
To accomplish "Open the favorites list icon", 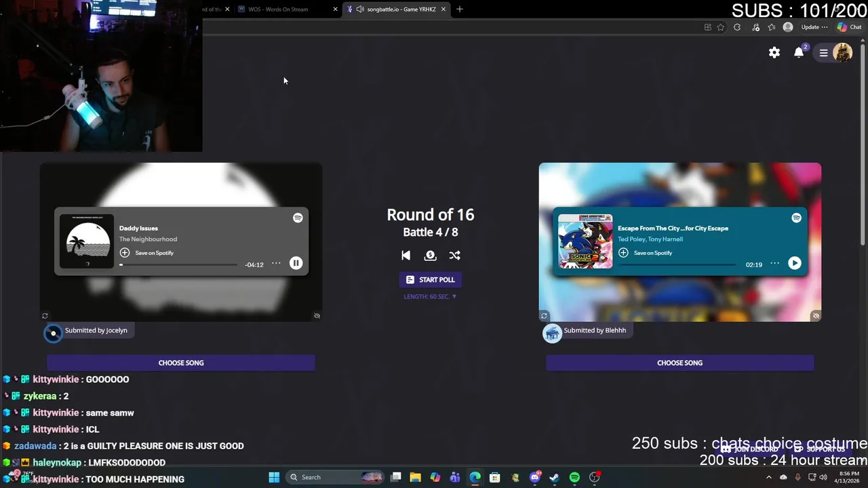I will tap(772, 27).
